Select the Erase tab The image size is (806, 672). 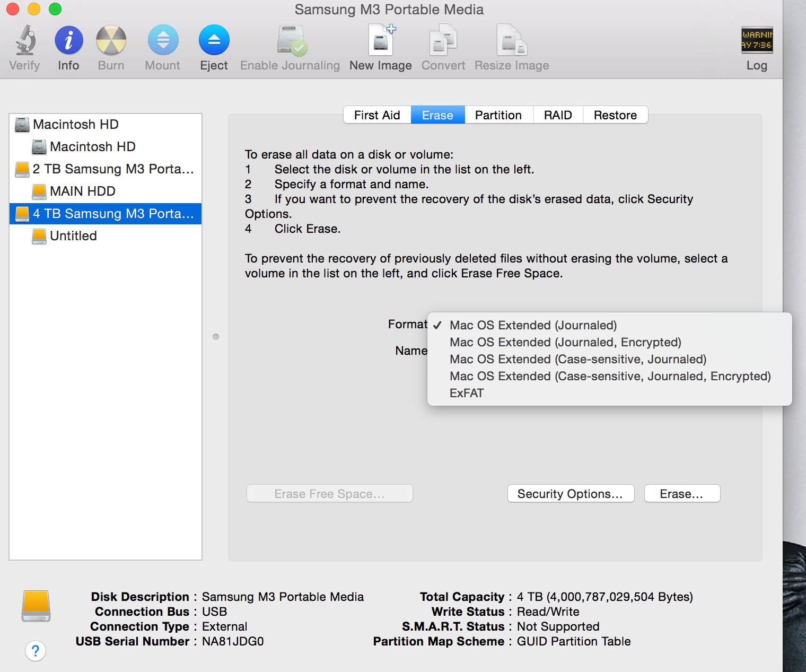pyautogui.click(x=437, y=115)
